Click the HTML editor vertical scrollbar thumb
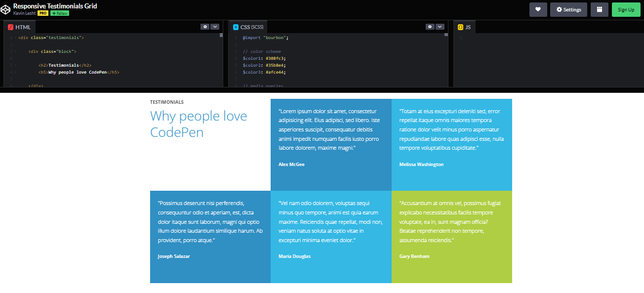 221,35
